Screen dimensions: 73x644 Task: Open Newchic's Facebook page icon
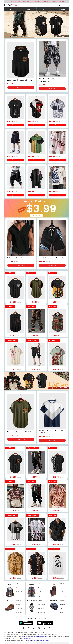point(23,628)
